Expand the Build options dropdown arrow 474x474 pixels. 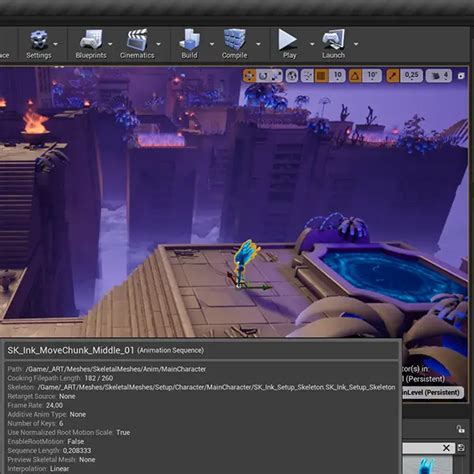click(212, 44)
